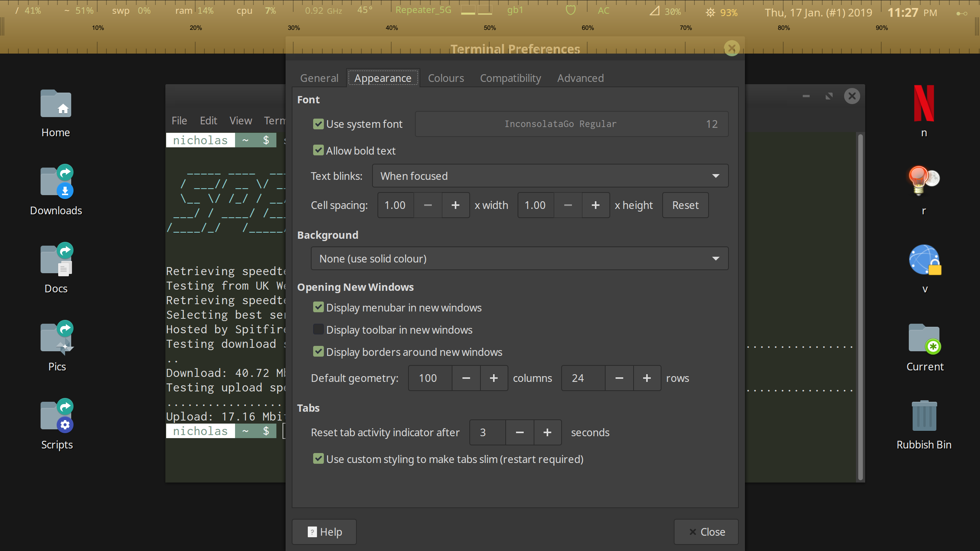980x551 pixels.
Task: Disable Use system font checkbox
Action: tap(318, 124)
